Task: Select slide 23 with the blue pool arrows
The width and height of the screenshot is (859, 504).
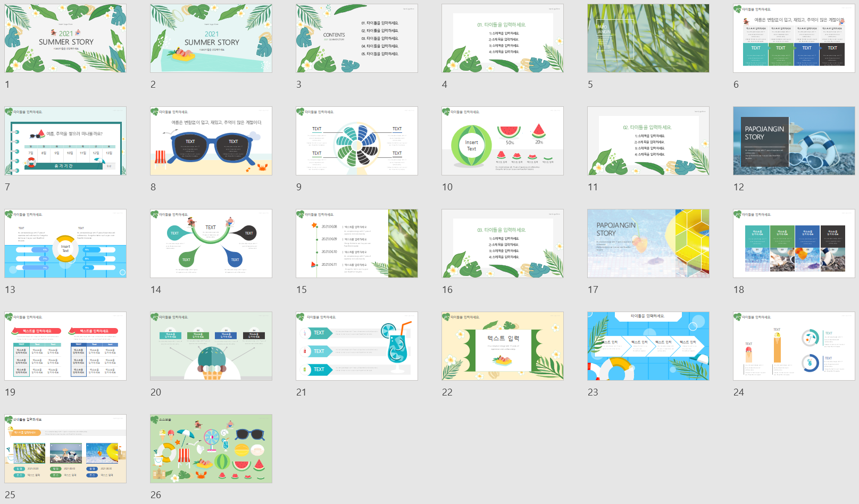Action: (x=648, y=346)
